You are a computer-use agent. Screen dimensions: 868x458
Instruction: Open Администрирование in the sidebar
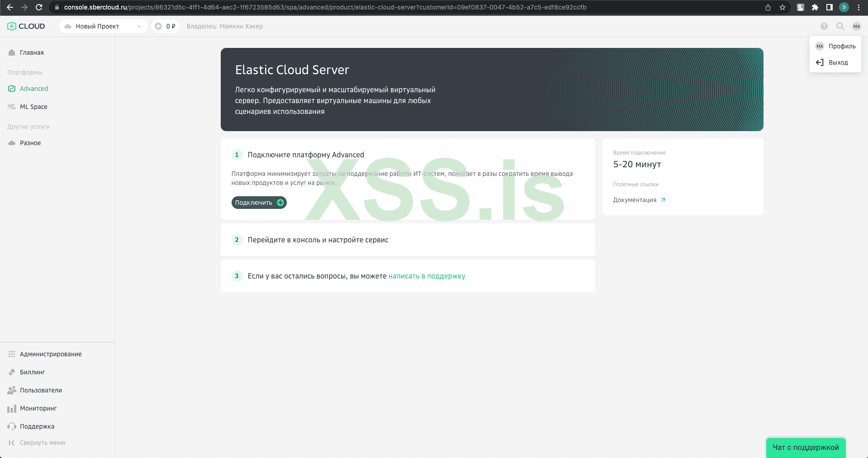pos(51,354)
